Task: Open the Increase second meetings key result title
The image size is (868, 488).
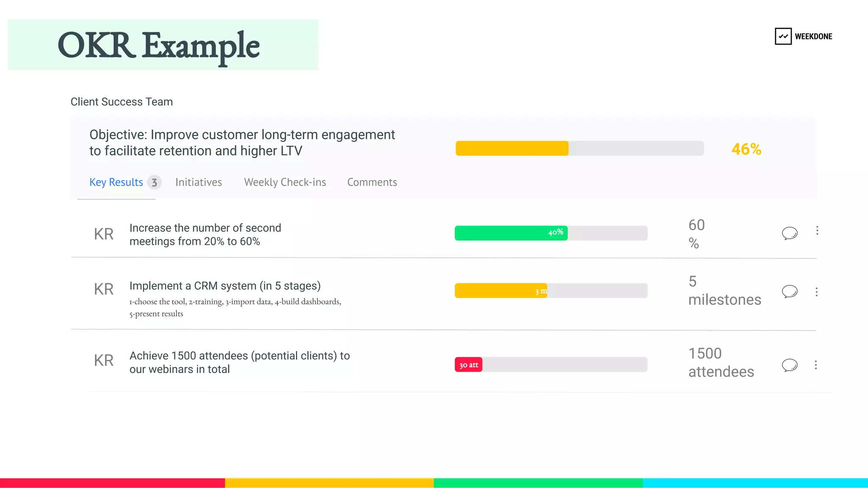Action: (205, 234)
